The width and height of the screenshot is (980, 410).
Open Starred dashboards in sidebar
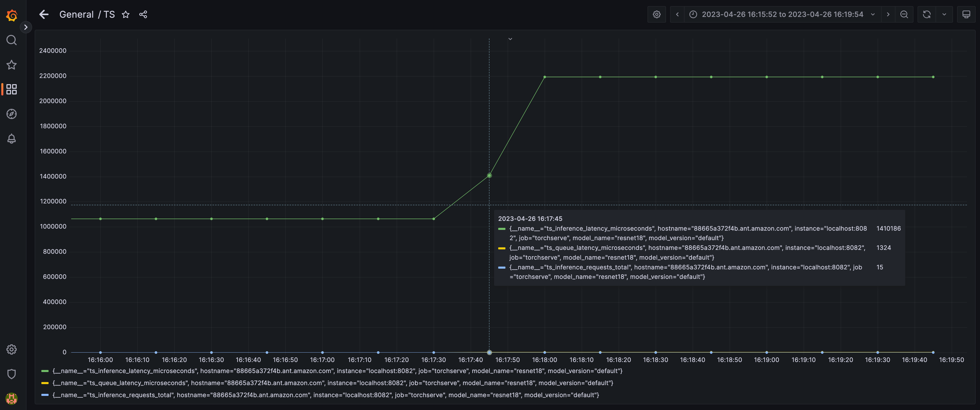tap(12, 65)
